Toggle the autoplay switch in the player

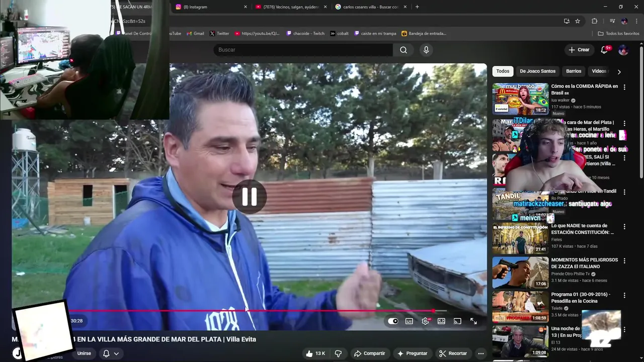click(393, 321)
